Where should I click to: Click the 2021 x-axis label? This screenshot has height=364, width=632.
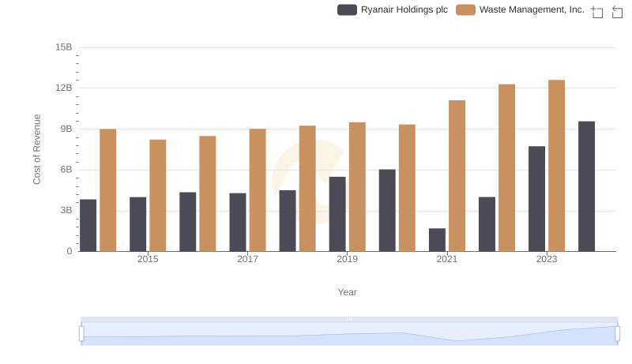point(447,259)
